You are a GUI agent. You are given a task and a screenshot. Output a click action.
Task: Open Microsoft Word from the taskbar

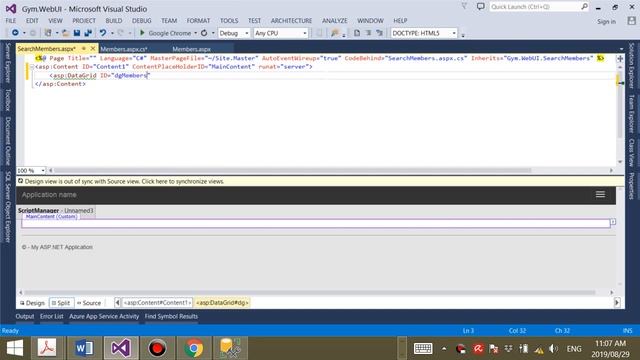point(84,348)
